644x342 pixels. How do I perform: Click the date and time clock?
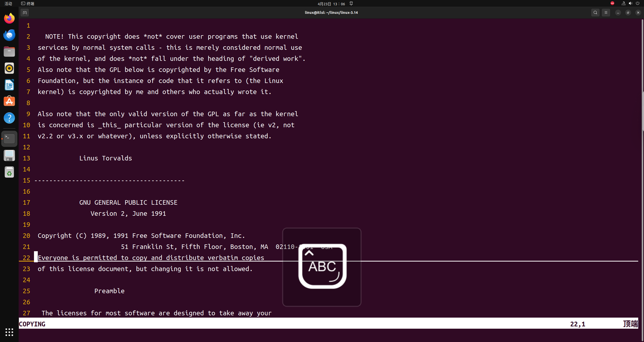(331, 4)
